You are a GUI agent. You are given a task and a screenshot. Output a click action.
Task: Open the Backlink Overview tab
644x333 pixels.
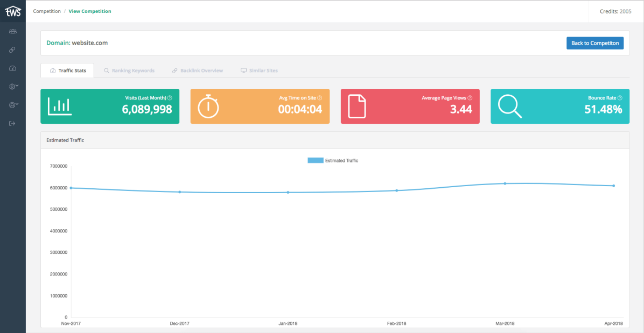pyautogui.click(x=197, y=70)
